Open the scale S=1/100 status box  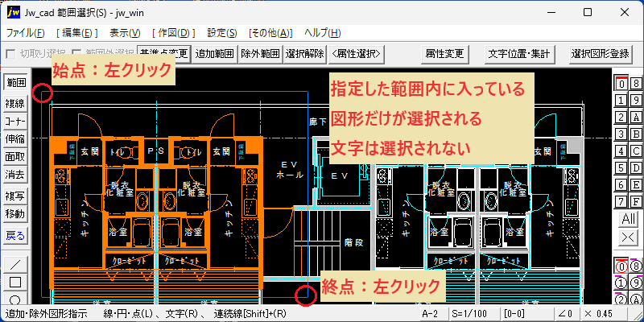474,314
